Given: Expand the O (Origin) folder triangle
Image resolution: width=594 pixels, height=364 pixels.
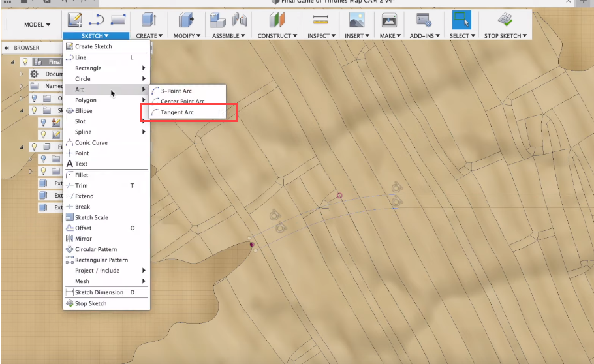Looking at the screenshot, I should [22, 98].
